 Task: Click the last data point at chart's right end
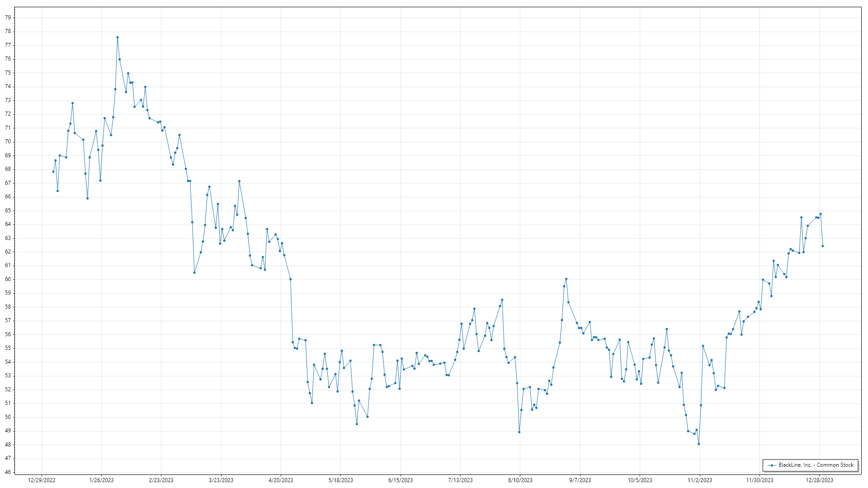(x=822, y=246)
